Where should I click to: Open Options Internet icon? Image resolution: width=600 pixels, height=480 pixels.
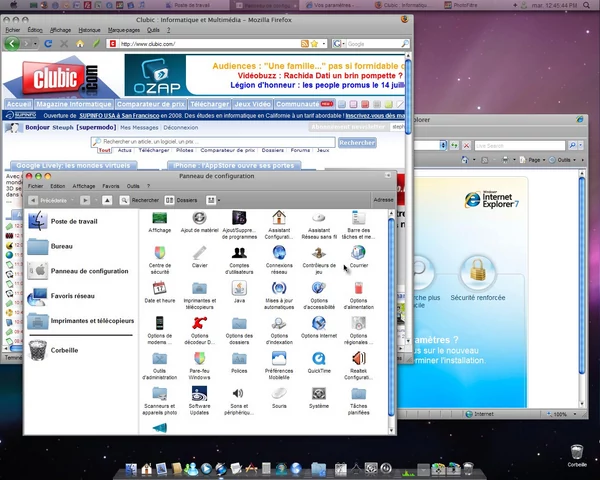pyautogui.click(x=318, y=323)
